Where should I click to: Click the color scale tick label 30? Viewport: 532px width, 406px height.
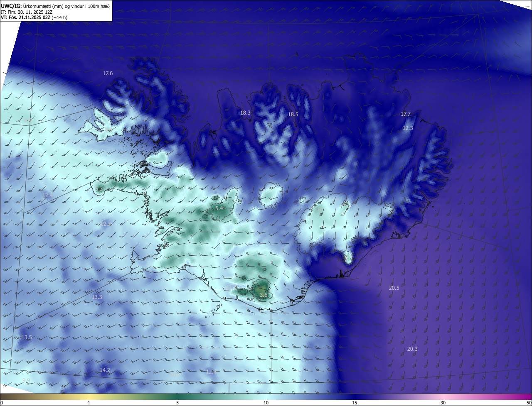point(443,403)
